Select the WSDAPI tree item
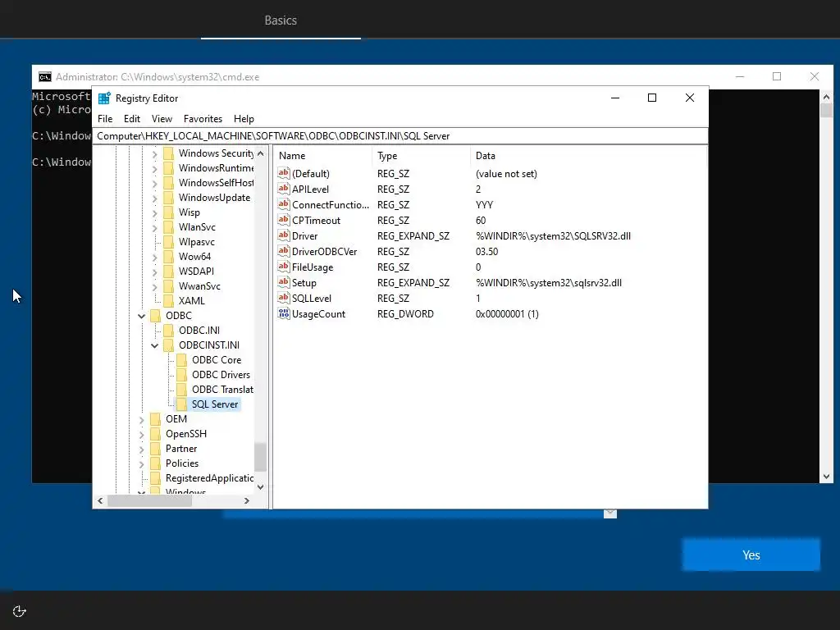Screen dimensions: 840x630 196,272
